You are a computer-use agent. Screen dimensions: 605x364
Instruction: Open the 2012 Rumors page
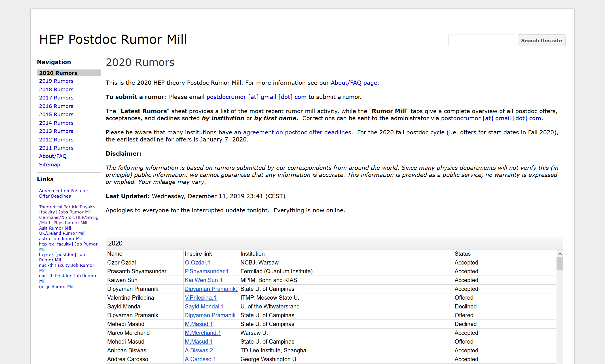coord(56,139)
